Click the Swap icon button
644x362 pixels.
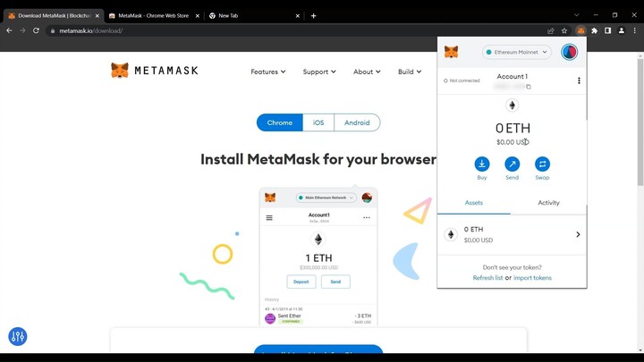[542, 164]
